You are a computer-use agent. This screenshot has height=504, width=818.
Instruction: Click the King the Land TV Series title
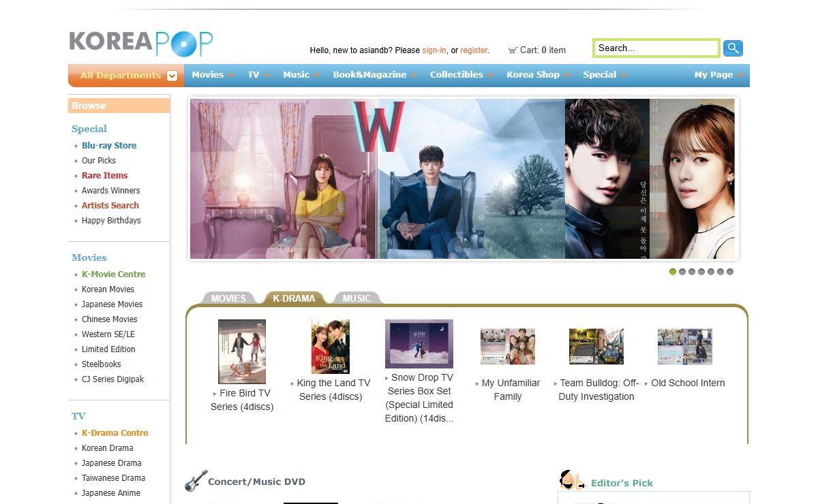point(333,390)
